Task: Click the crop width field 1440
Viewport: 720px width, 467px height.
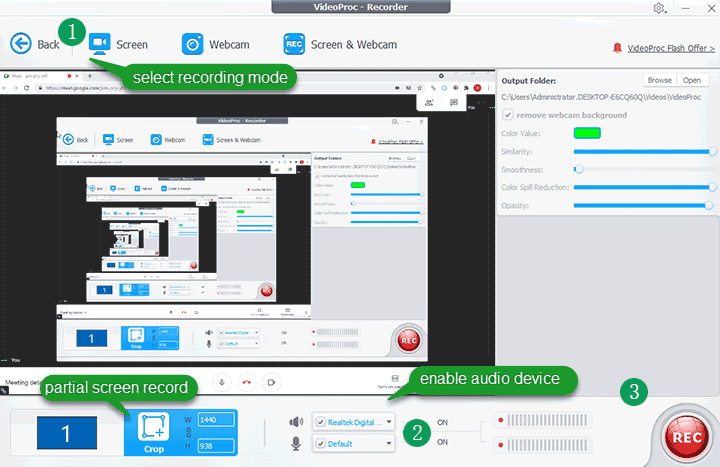Action: coord(216,419)
